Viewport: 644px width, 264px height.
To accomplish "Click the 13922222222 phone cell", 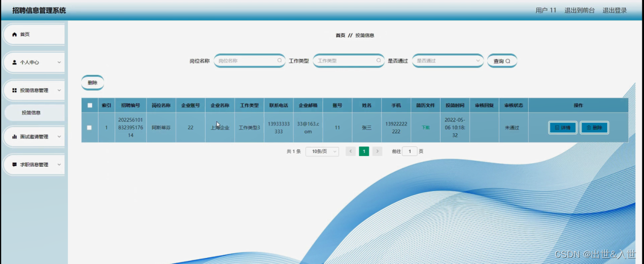I will 396,128.
